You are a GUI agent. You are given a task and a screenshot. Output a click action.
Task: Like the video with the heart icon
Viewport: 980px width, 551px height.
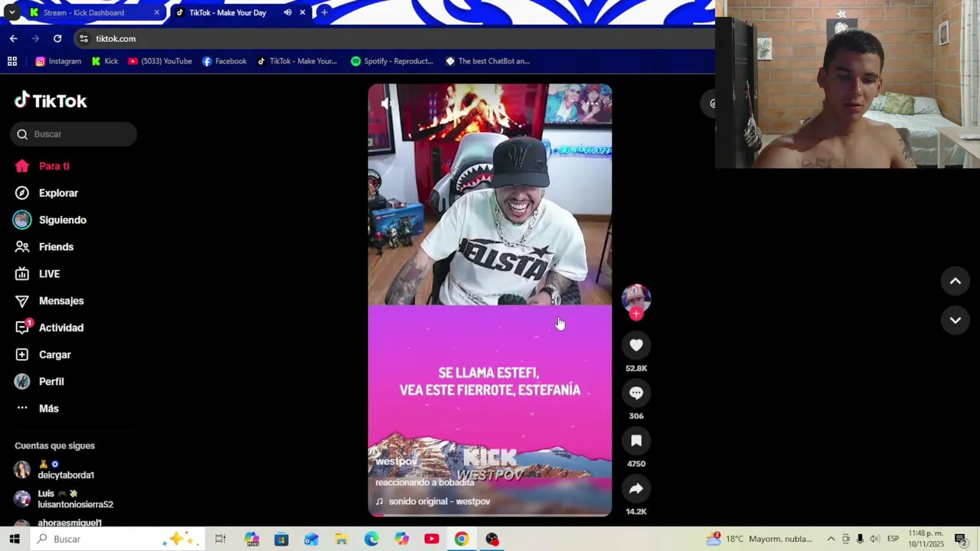(636, 345)
